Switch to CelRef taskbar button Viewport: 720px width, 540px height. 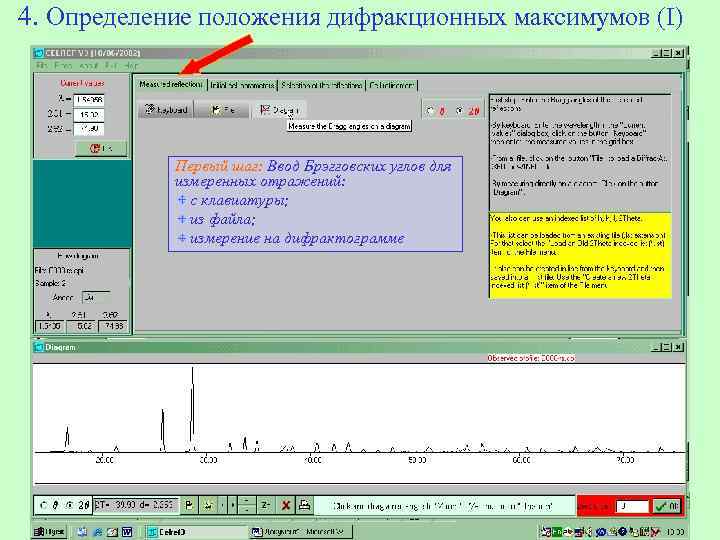click(x=196, y=532)
